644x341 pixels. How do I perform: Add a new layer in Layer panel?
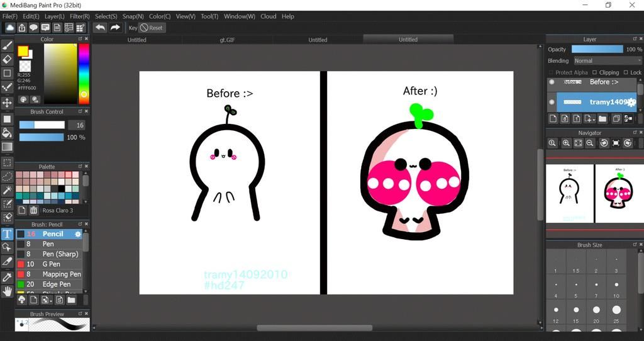[553, 119]
